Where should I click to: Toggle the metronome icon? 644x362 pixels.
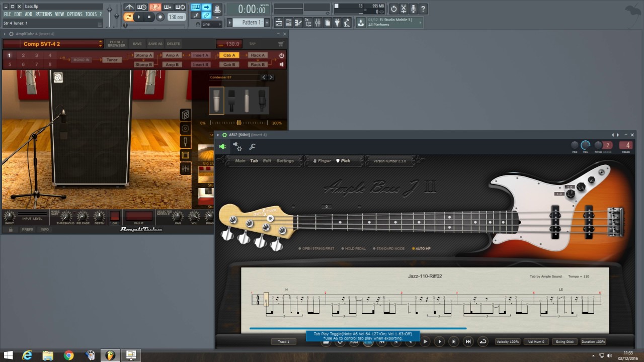129,7
